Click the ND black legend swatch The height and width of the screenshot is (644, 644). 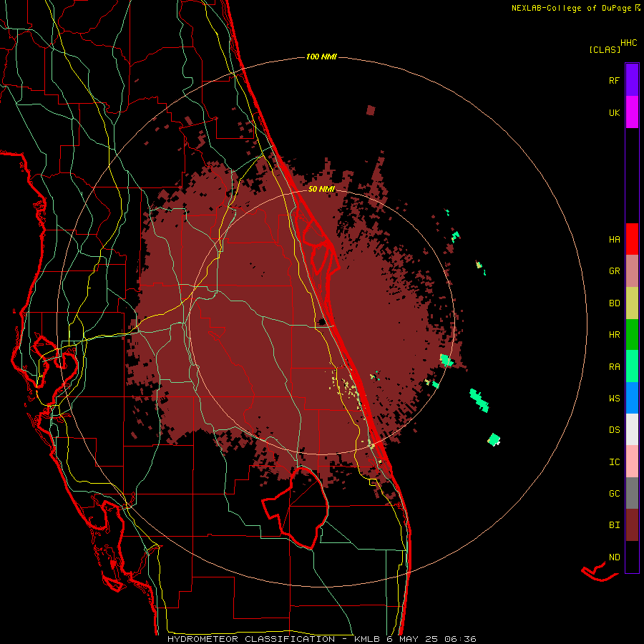pyautogui.click(x=632, y=557)
